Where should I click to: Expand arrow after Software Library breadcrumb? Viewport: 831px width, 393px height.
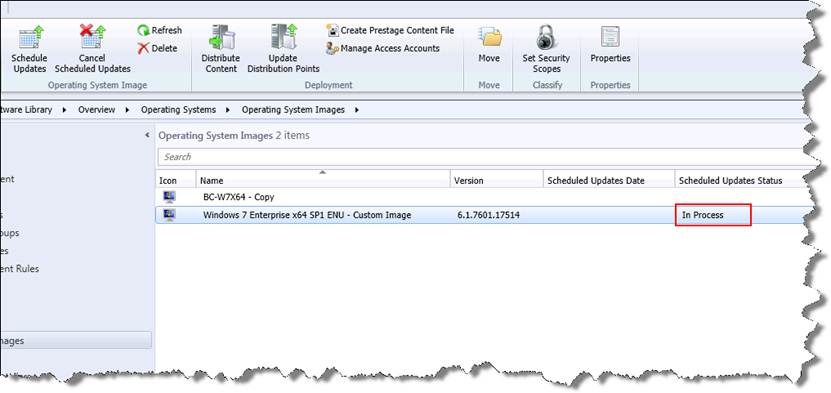pyautogui.click(x=65, y=110)
